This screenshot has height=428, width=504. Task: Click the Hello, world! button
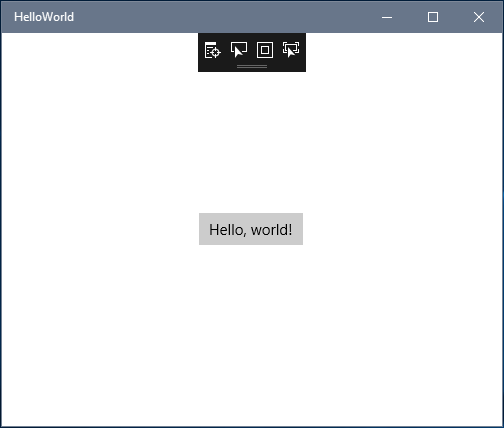251,229
